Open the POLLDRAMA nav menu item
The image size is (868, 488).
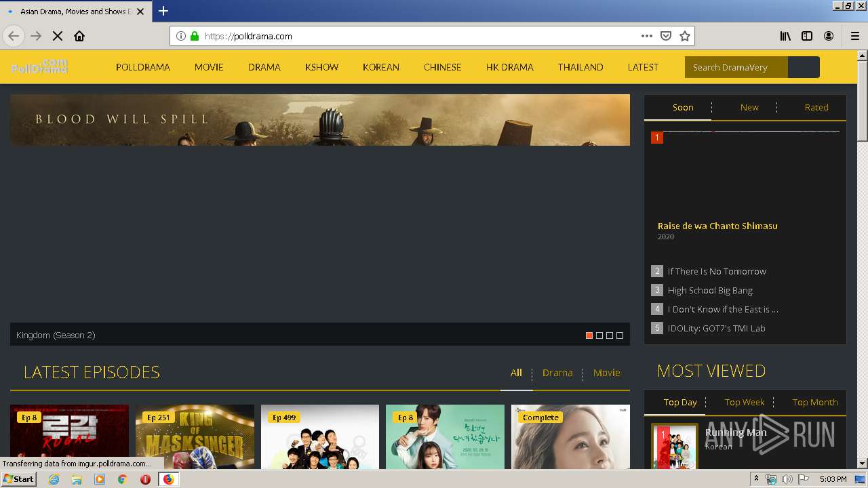[x=143, y=67]
